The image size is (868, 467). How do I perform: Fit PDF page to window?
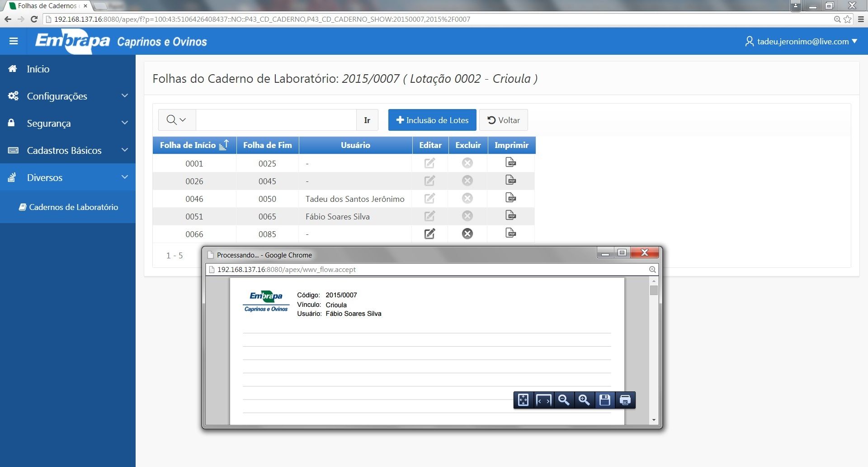[523, 400]
